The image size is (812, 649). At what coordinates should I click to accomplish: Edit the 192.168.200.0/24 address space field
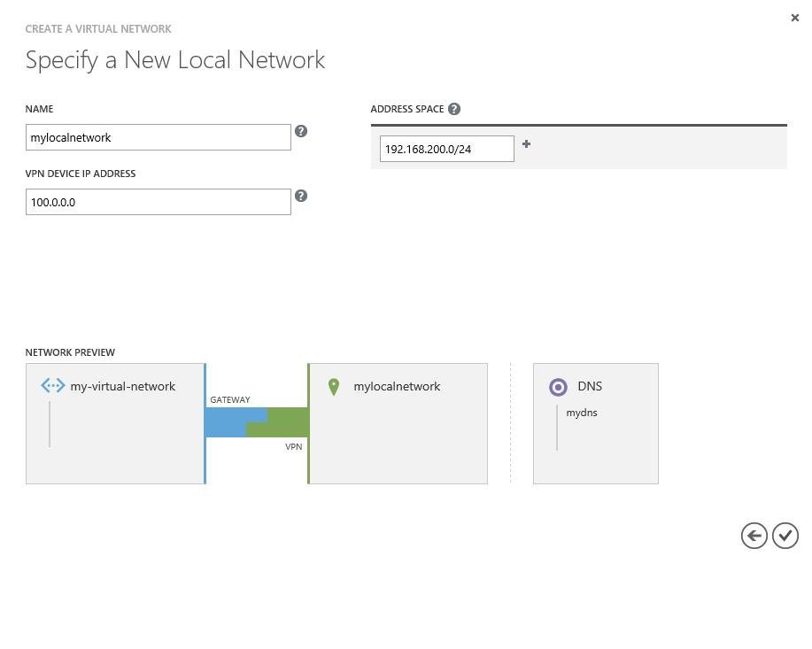pyautogui.click(x=446, y=149)
